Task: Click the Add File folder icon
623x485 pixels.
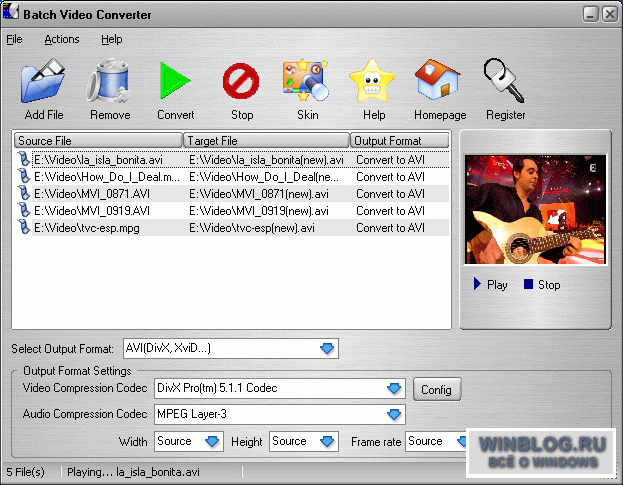Action: (x=43, y=81)
